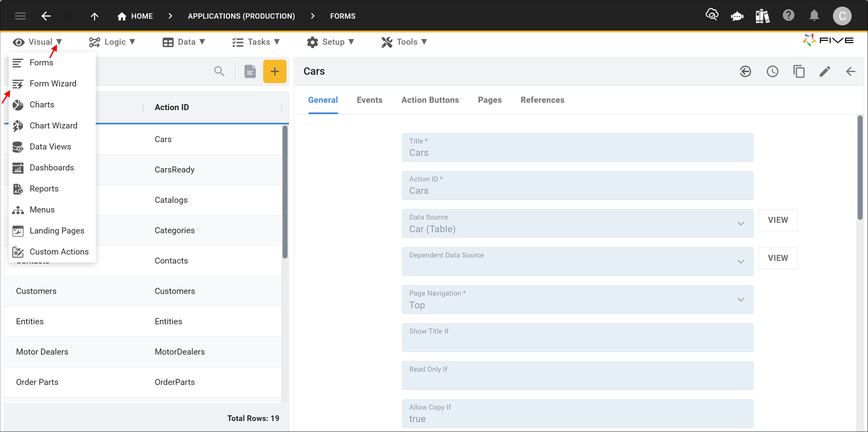Click the Show Title If field
This screenshot has height=432, width=868.
[x=577, y=338]
